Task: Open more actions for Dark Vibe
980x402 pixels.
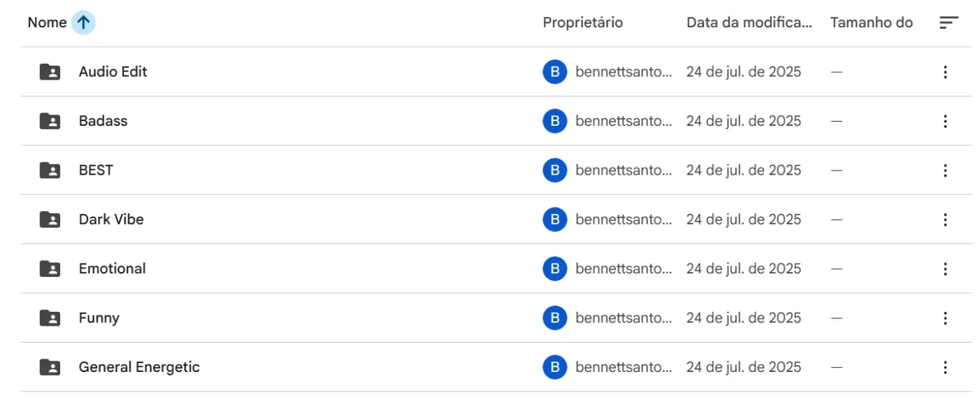Action: click(x=945, y=220)
